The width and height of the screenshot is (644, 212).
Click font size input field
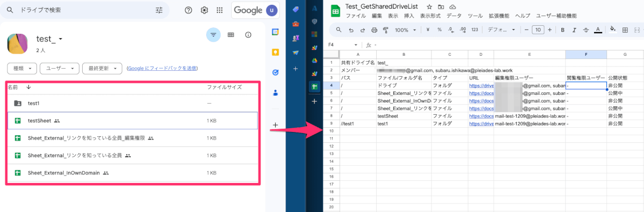pos(538,30)
